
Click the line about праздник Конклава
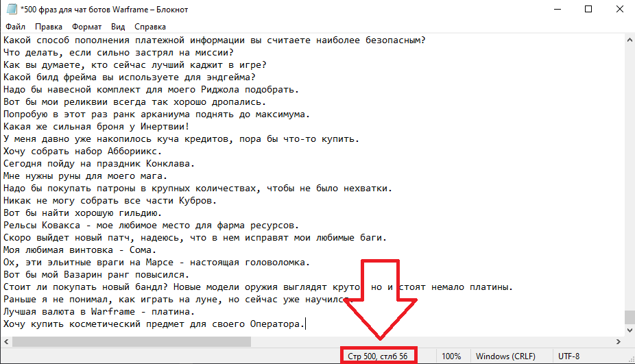pos(99,164)
